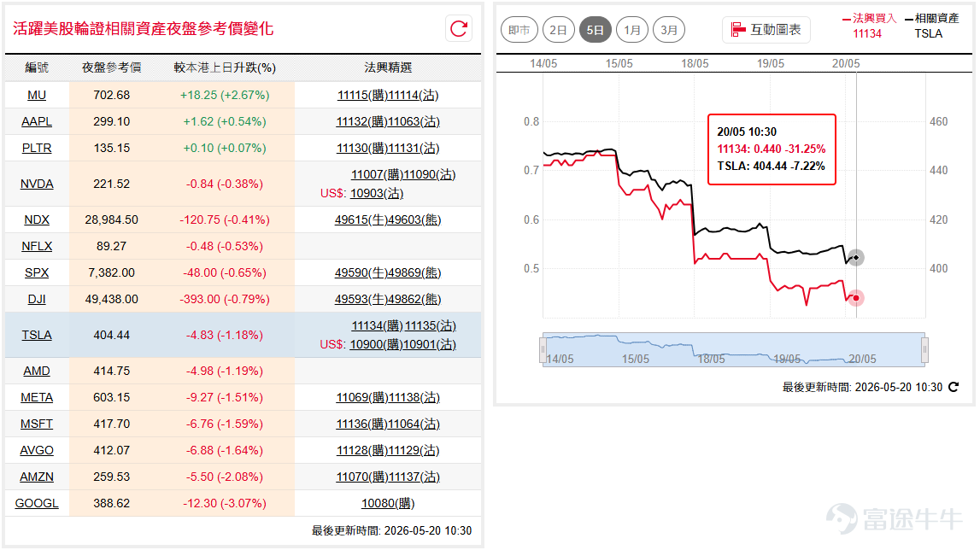This screenshot has height=550, width=980.
Task: Click GOOGL change value -12.30 (-3.07%)
Action: pyautogui.click(x=225, y=503)
